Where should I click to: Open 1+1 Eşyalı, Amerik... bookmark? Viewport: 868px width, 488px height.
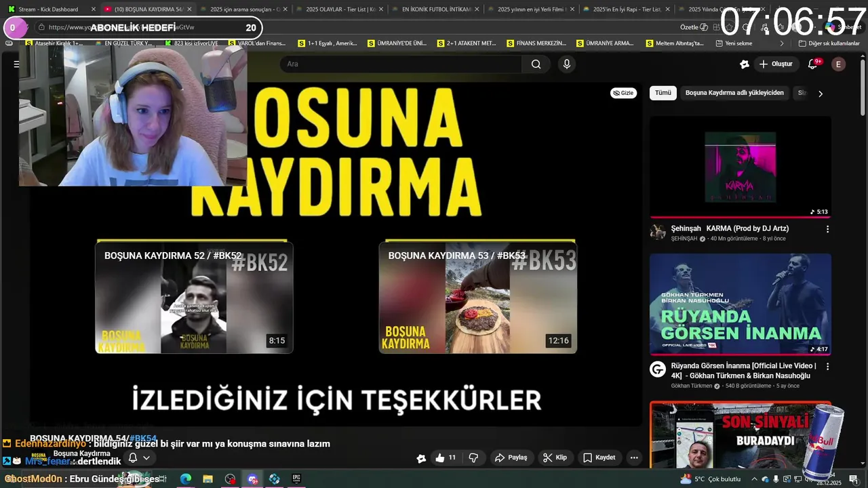327,43
